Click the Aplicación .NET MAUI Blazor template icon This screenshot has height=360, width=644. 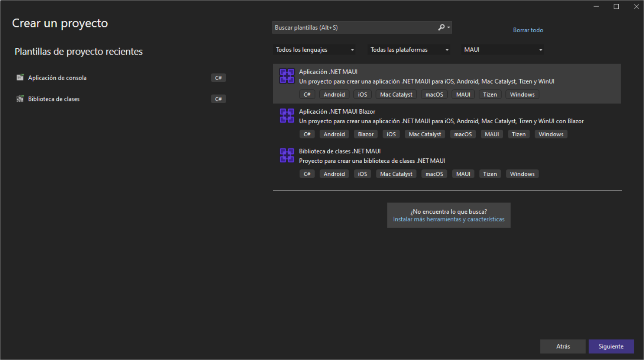(x=287, y=116)
